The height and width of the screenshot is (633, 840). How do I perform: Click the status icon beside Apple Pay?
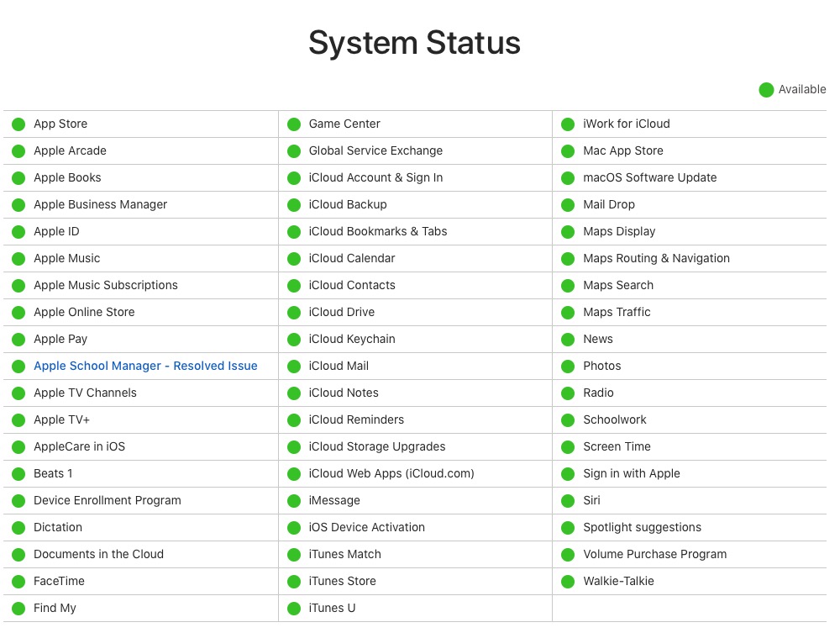click(x=18, y=340)
